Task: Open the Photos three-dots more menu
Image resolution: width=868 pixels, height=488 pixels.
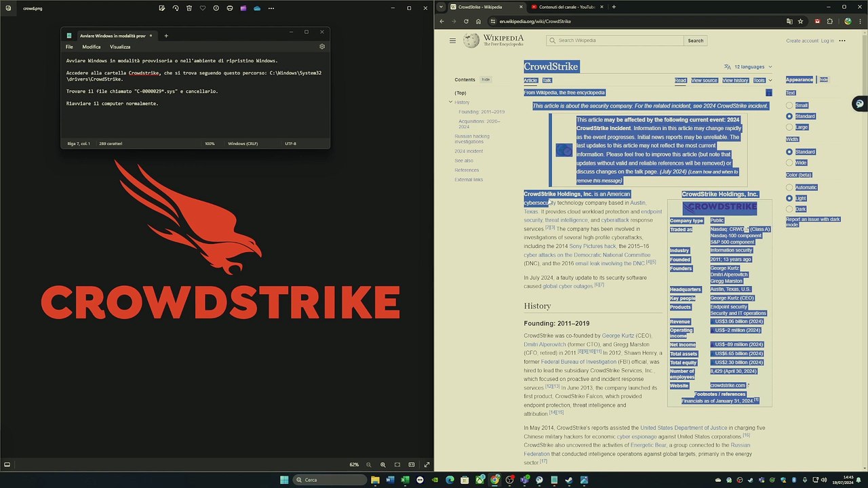Action: coord(271,8)
